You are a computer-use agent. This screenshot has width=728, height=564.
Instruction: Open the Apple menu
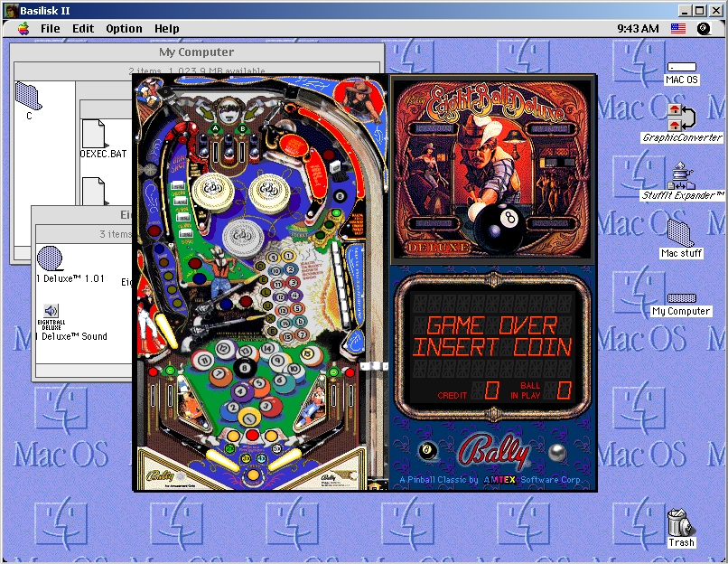(x=23, y=29)
